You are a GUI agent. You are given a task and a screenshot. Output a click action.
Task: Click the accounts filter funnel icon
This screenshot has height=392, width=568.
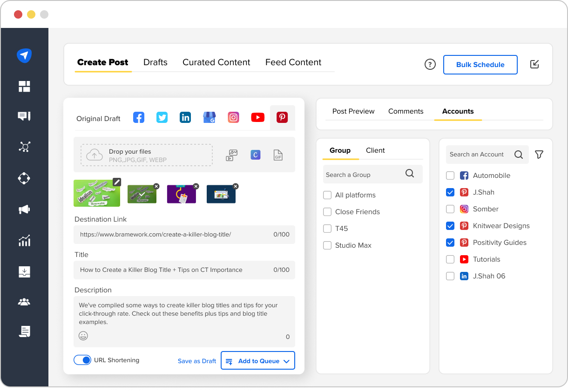pyautogui.click(x=539, y=155)
